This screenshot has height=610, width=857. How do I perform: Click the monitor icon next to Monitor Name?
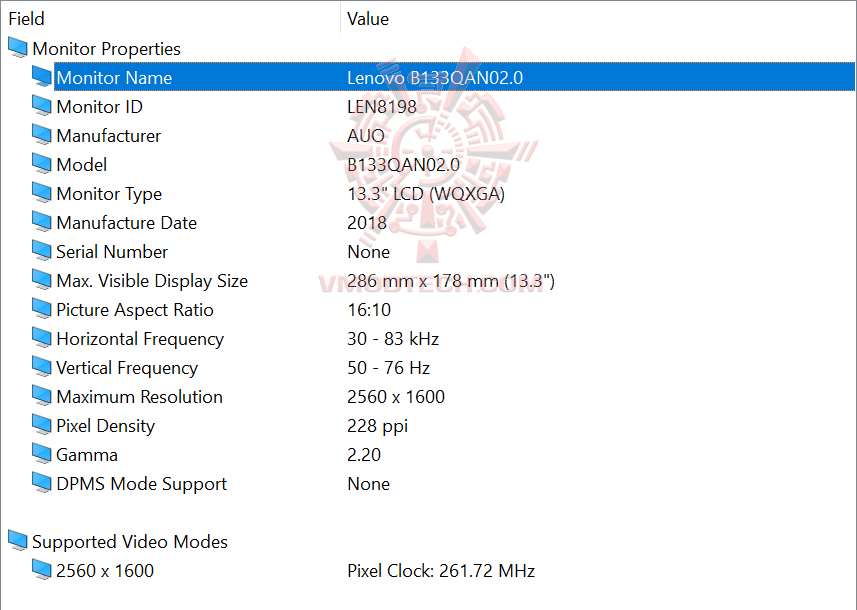[x=42, y=77]
